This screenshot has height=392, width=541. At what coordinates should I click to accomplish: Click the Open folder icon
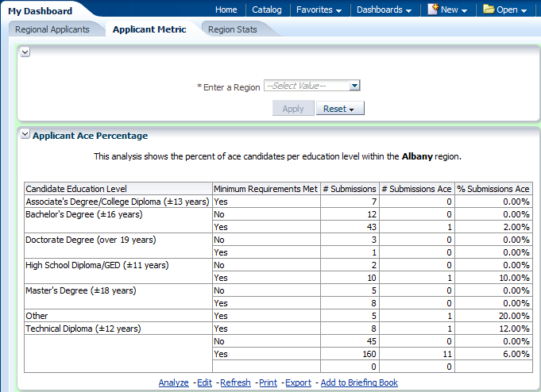(x=489, y=10)
